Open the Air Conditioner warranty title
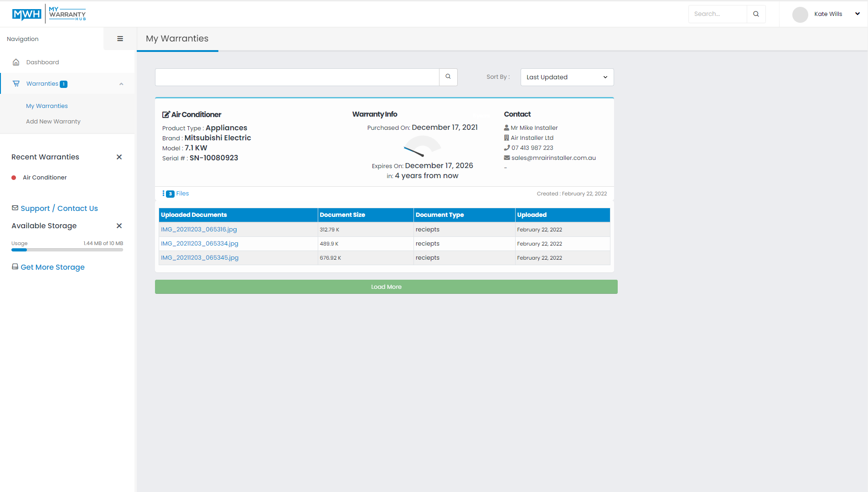The height and width of the screenshot is (492, 868). pos(196,114)
